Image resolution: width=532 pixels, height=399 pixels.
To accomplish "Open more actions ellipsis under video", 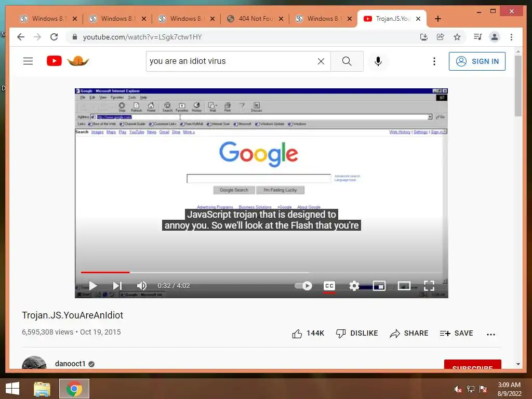I will 490,334.
